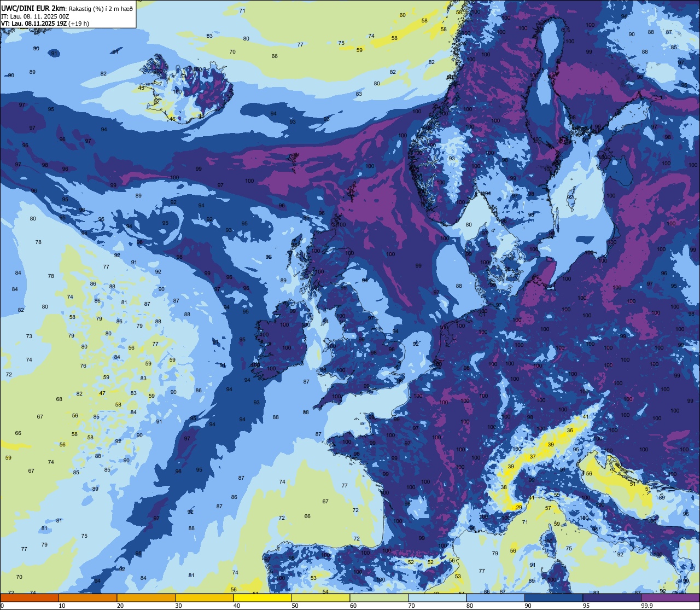Click the 80–90 blue legend segment
The width and height of the screenshot is (700, 610).
pyautogui.click(x=495, y=597)
